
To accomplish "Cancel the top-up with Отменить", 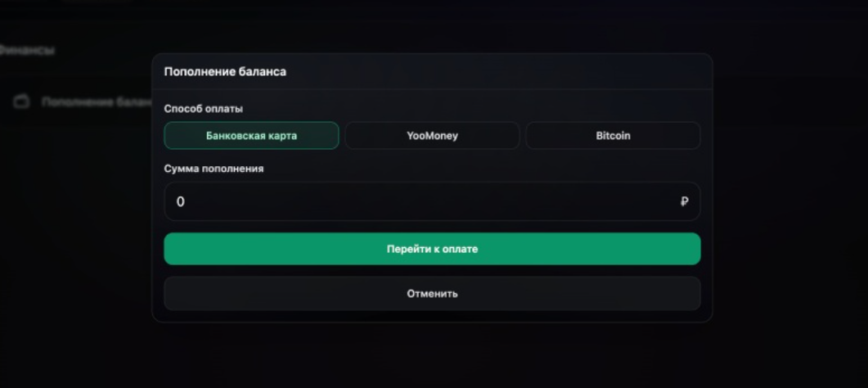I will [432, 293].
